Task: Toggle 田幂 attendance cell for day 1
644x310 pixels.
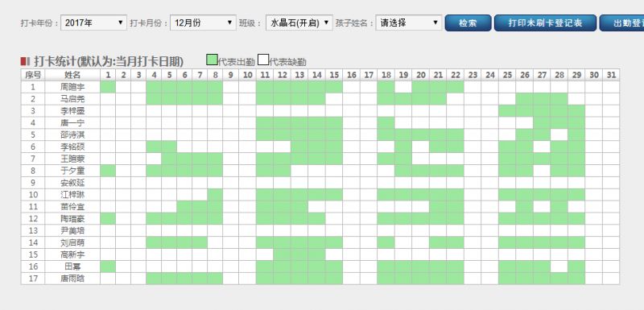Action: (x=108, y=267)
